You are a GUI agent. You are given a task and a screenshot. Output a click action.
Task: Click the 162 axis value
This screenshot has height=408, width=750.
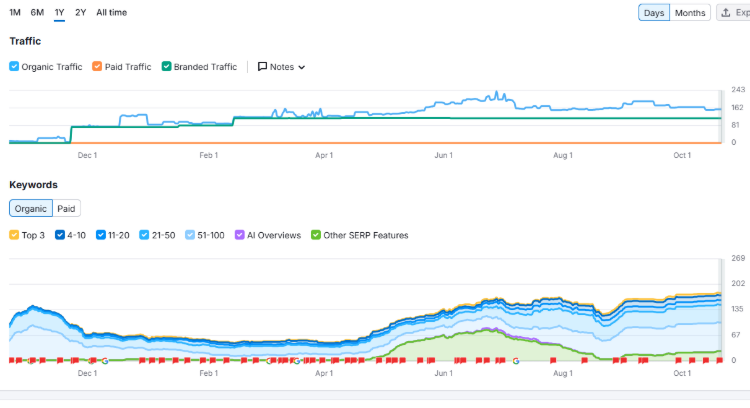(737, 107)
